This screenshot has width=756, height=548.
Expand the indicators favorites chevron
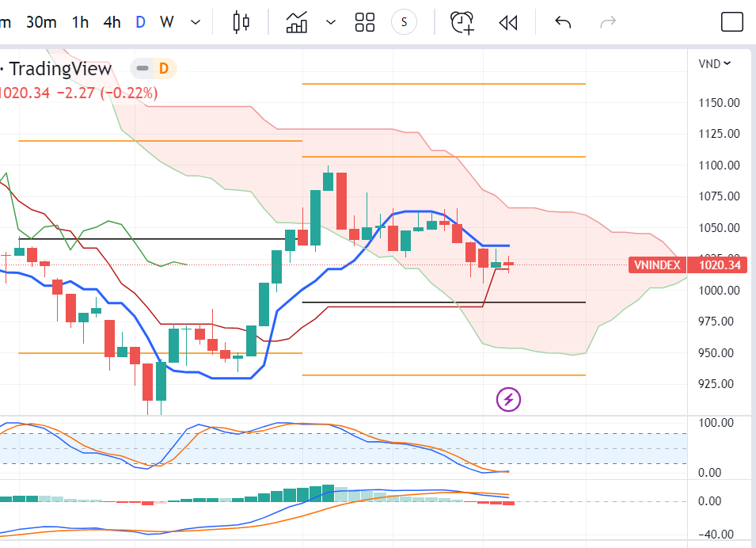point(331,22)
